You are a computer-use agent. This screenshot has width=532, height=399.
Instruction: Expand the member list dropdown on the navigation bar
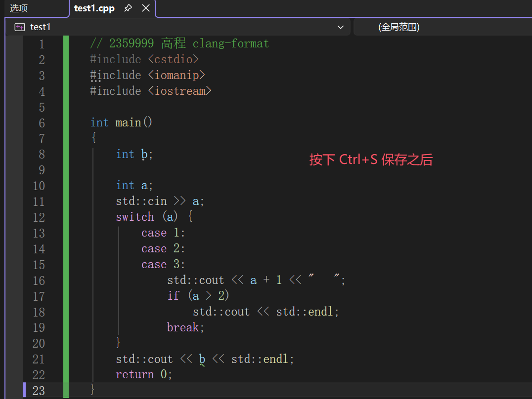tap(340, 27)
